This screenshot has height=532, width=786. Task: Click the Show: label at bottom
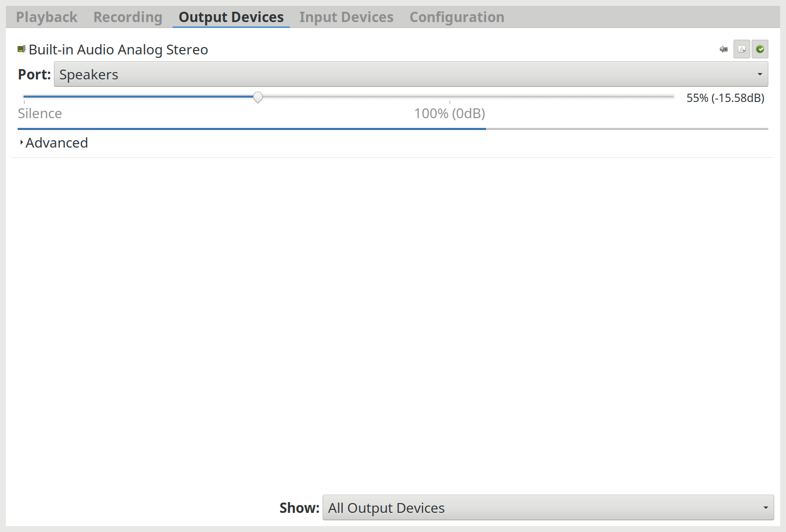pyautogui.click(x=299, y=507)
